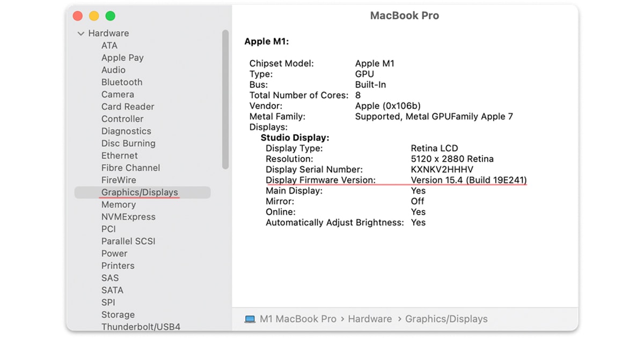644x338 pixels.
Task: Click the sidebar vertical scrollbar
Action: click(225, 99)
